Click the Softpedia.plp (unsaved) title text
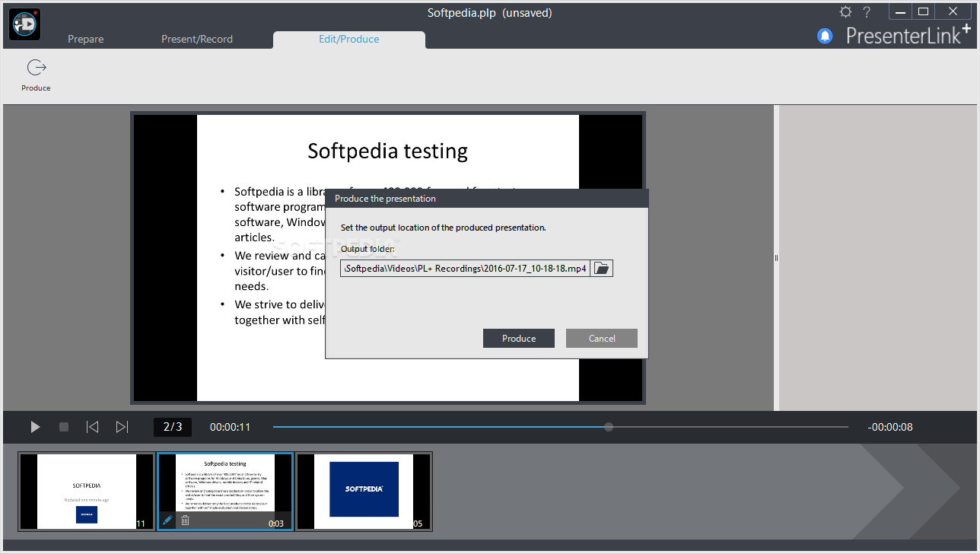This screenshot has width=980, height=554. (490, 13)
